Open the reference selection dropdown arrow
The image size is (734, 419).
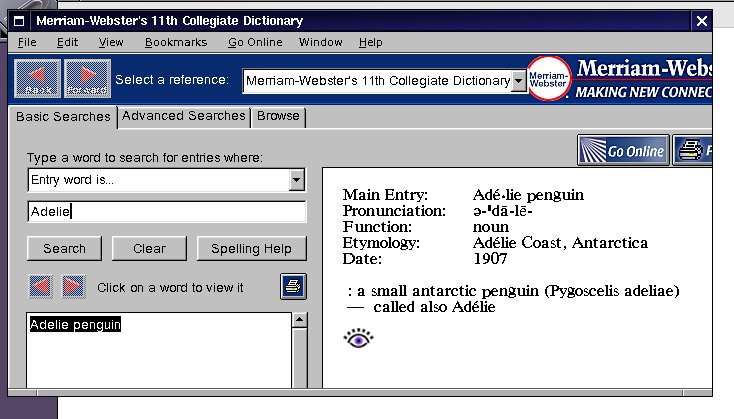tap(518, 81)
